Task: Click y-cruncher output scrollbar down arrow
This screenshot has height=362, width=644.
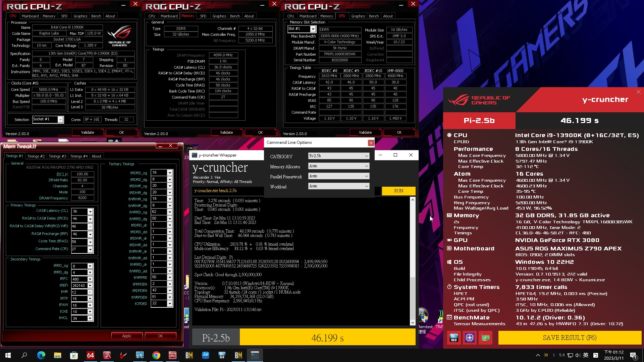Action: (413, 322)
